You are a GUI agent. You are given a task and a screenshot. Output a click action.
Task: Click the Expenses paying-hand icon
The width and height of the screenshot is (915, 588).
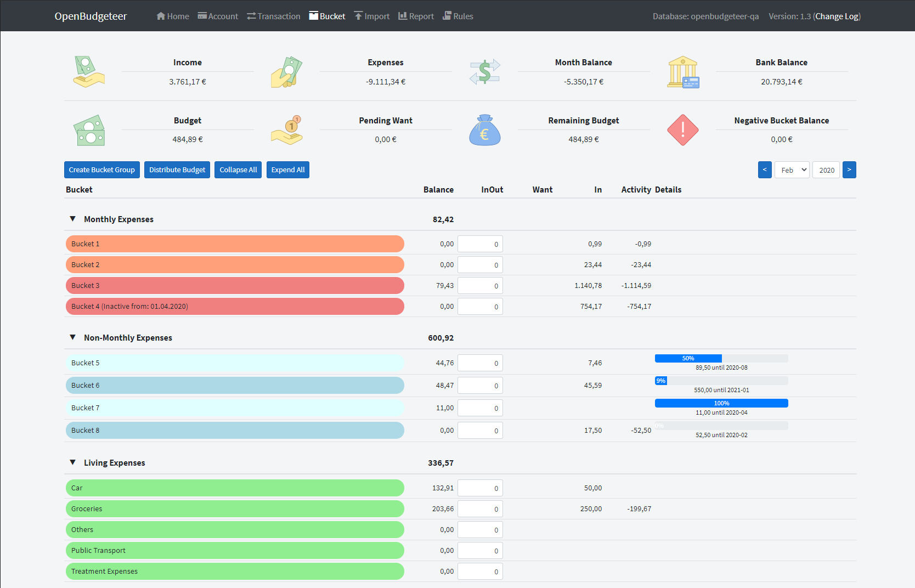click(x=286, y=72)
